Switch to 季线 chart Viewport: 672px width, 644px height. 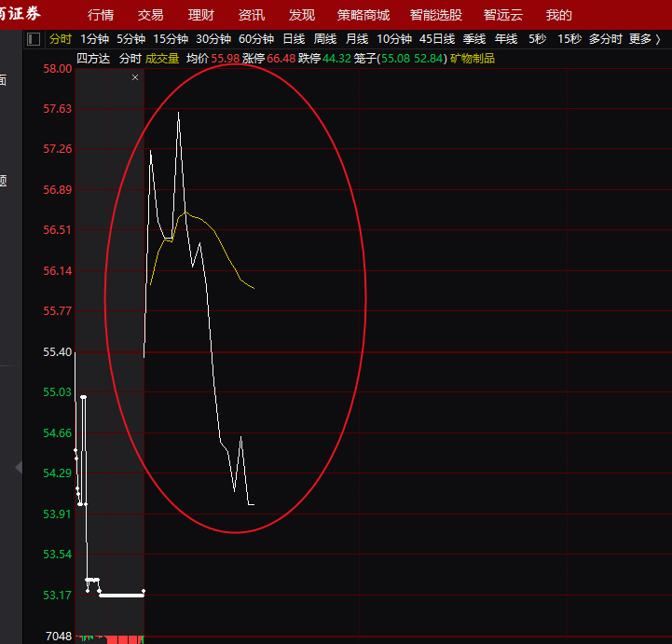(x=474, y=39)
